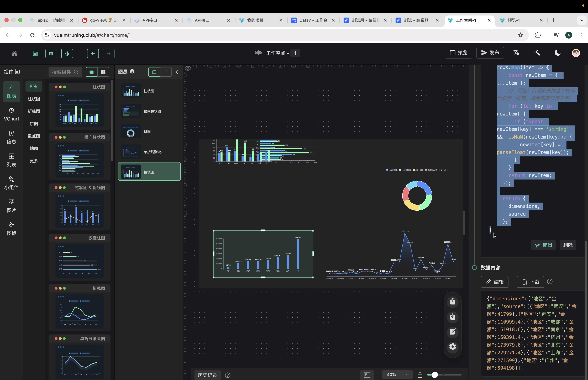This screenshot has height=380, width=588.
Task: Toggle the canvas eye visibility icon
Action: click(x=188, y=68)
